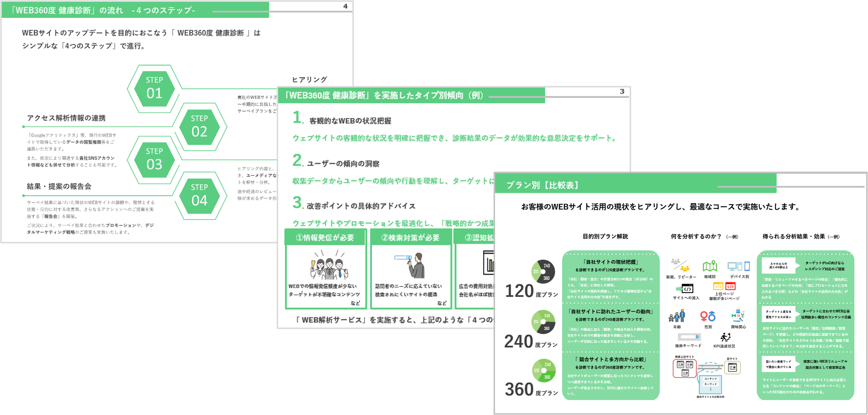This screenshot has height=415, width=868.
Task: Click the 性別 gender symbols icon
Action: [707, 316]
